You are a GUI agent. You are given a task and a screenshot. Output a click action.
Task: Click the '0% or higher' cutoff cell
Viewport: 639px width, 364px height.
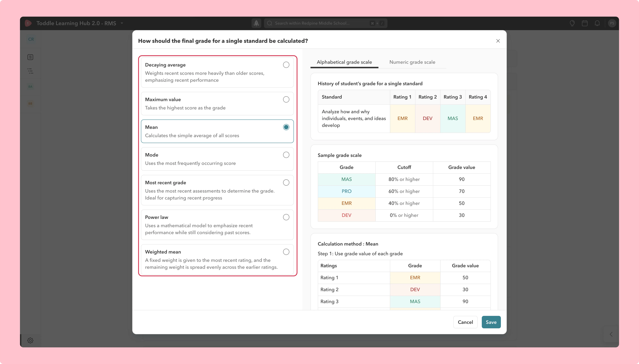pos(404,215)
